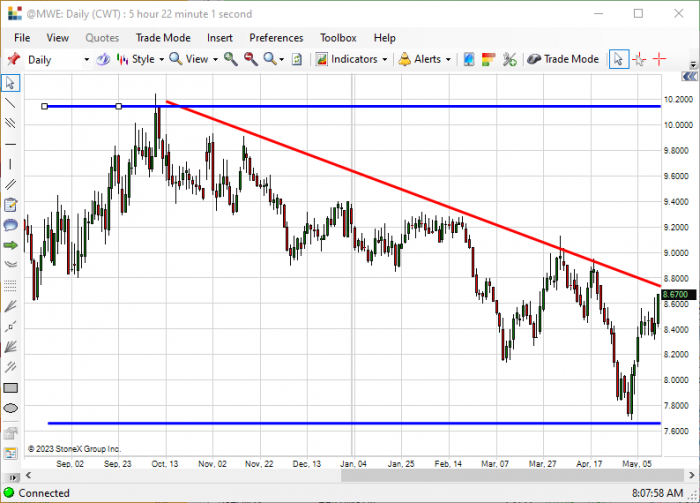Select the vertical line drawing tool
The width and height of the screenshot is (700, 503).
pyautogui.click(x=10, y=164)
